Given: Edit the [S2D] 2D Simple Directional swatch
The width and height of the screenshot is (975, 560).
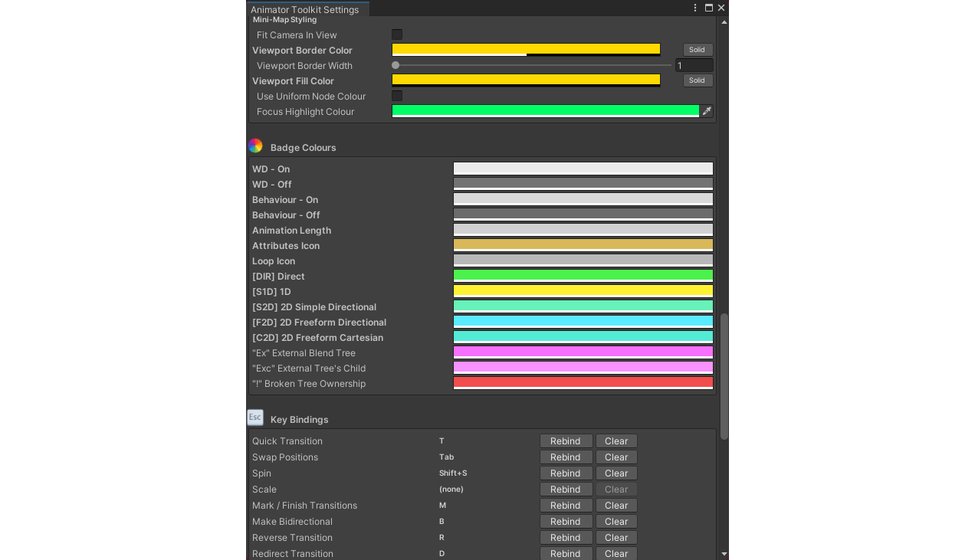Looking at the screenshot, I should [583, 306].
